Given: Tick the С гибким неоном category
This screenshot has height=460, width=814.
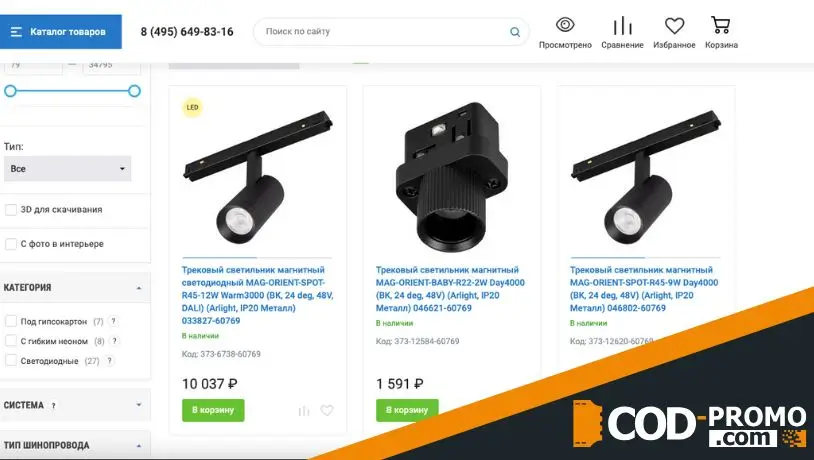Looking at the screenshot, I should point(11,341).
